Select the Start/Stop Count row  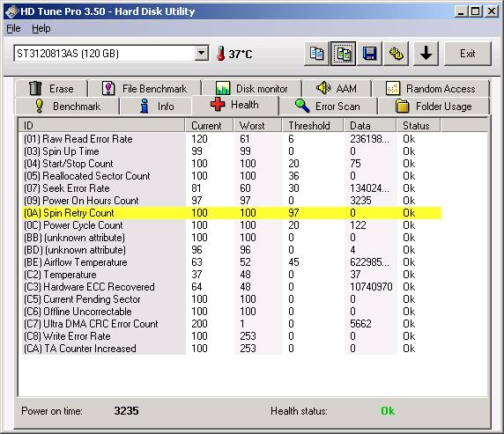pos(232,164)
